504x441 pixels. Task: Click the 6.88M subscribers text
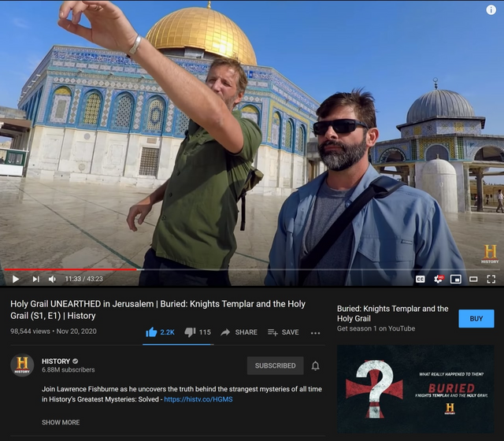[x=69, y=369]
